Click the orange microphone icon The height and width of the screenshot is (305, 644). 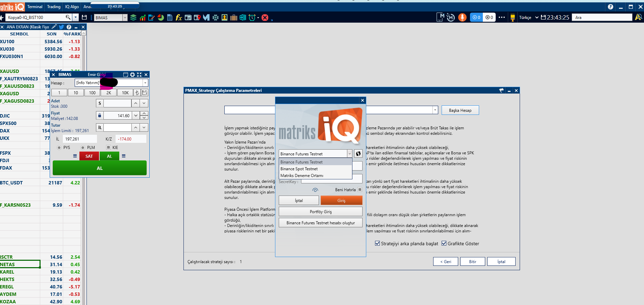pyautogui.click(x=462, y=18)
